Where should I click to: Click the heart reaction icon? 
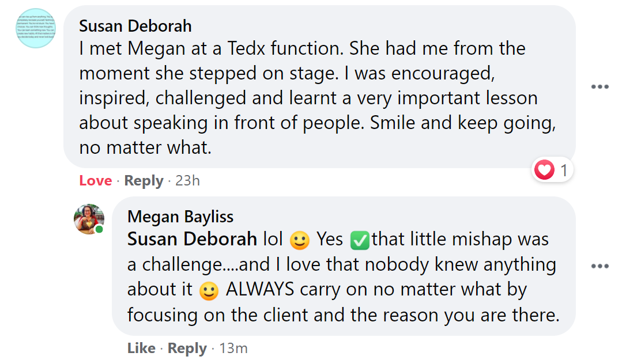545,170
